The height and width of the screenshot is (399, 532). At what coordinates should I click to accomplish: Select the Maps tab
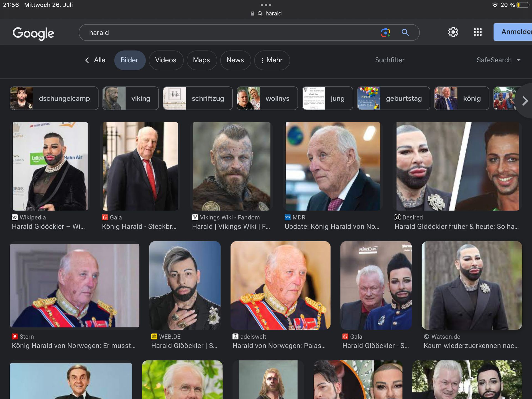tap(201, 60)
